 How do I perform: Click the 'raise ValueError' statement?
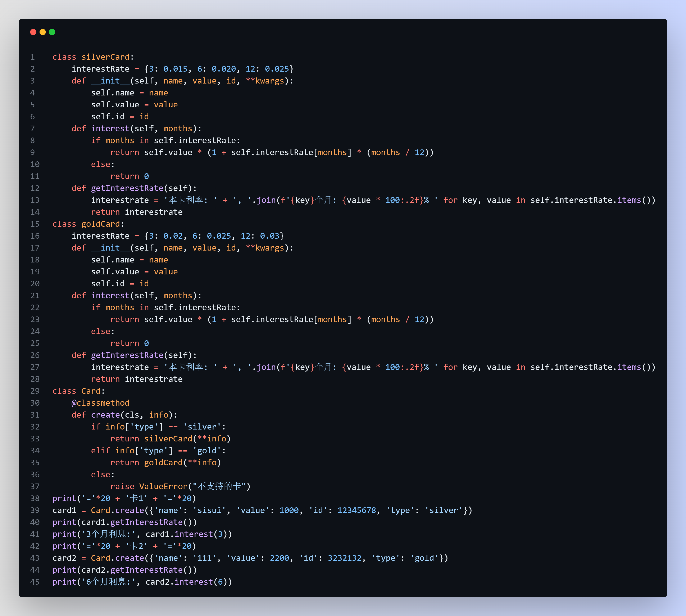180,486
